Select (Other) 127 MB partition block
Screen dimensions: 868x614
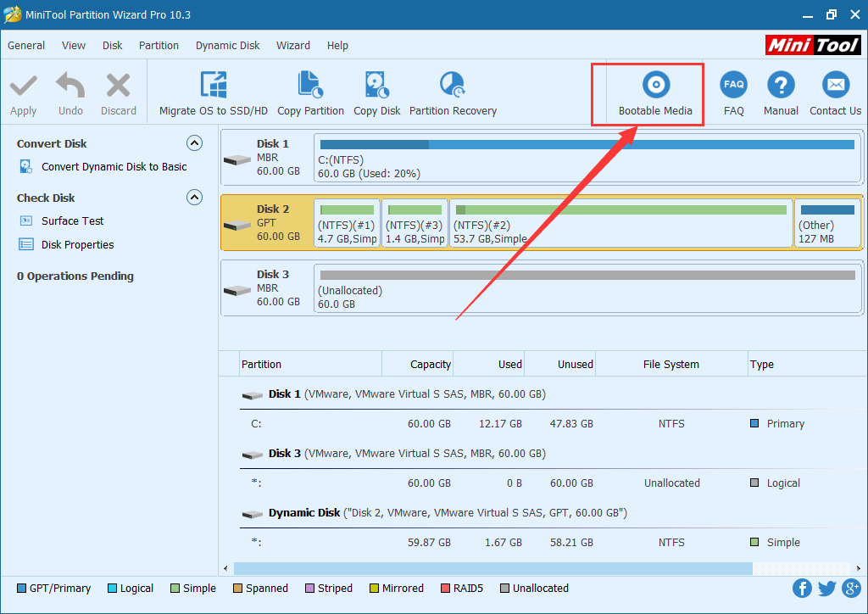tap(827, 223)
